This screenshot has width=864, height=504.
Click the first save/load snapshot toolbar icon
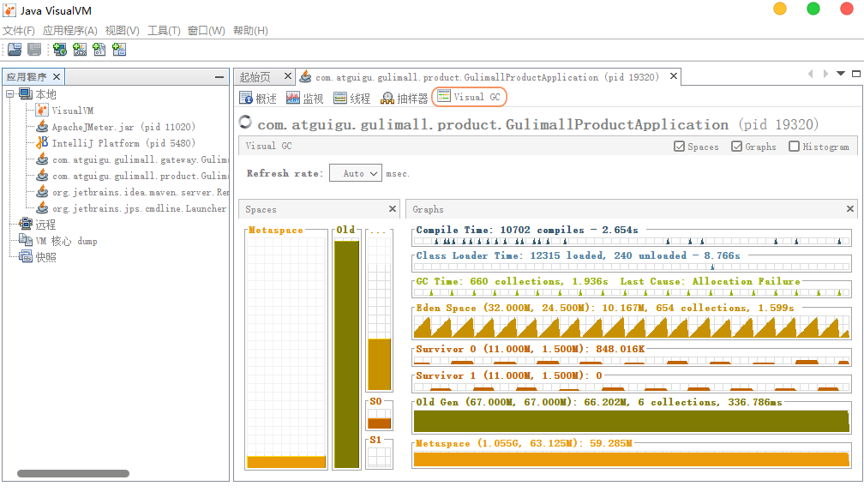(15, 50)
